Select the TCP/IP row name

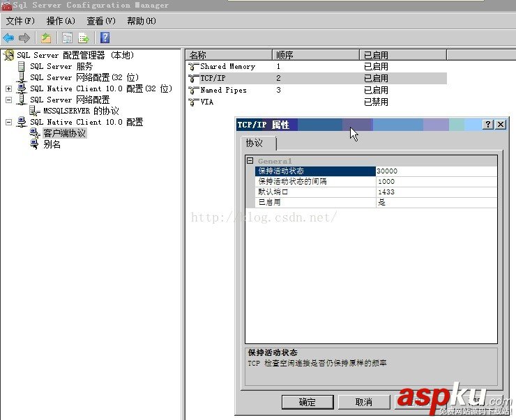click(x=213, y=78)
